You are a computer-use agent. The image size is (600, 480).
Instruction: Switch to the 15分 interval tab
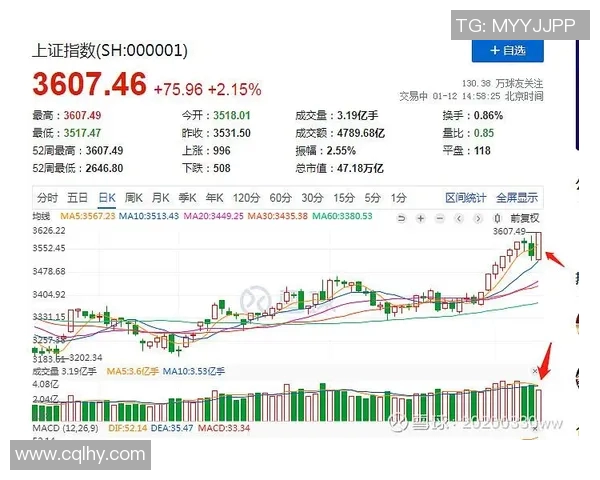pyautogui.click(x=344, y=198)
